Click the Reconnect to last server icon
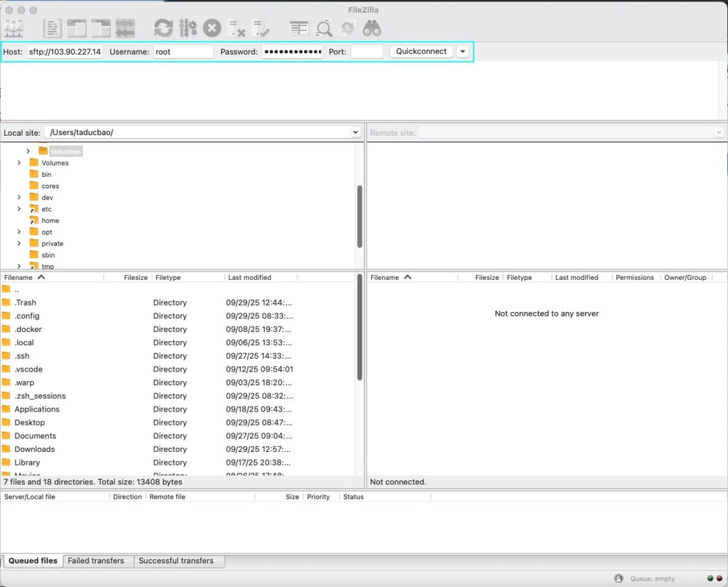Screen dimensions: 728x587 click(x=260, y=28)
